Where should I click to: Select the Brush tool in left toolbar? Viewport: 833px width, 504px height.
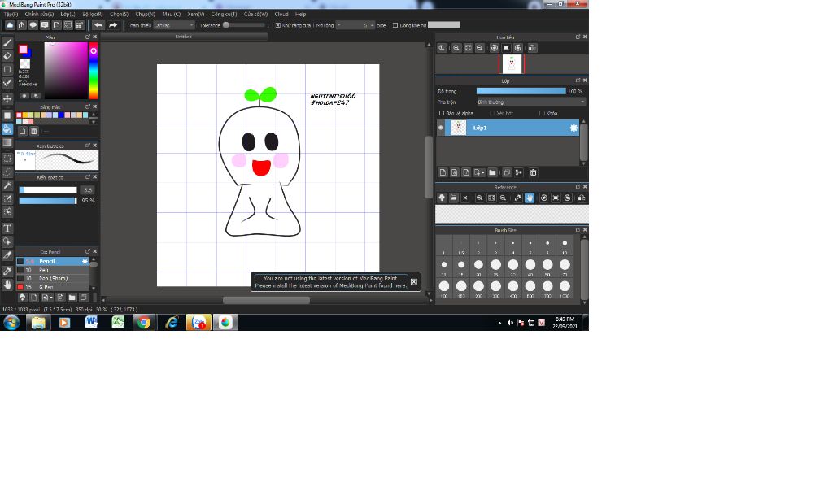pos(7,43)
